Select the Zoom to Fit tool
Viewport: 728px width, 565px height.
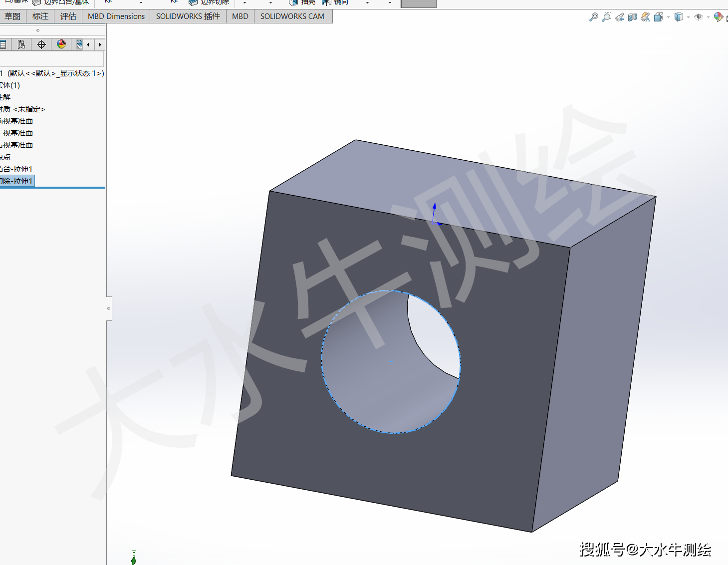tap(594, 17)
